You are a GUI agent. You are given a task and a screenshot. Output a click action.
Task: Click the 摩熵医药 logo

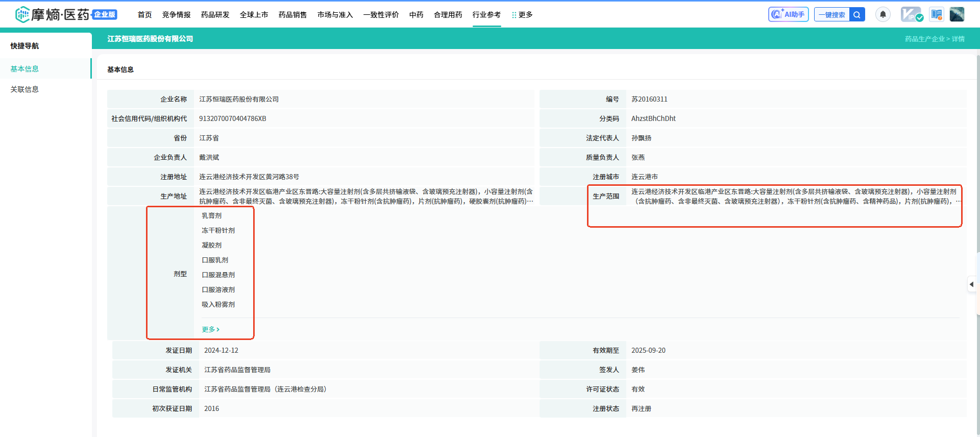coord(66,14)
